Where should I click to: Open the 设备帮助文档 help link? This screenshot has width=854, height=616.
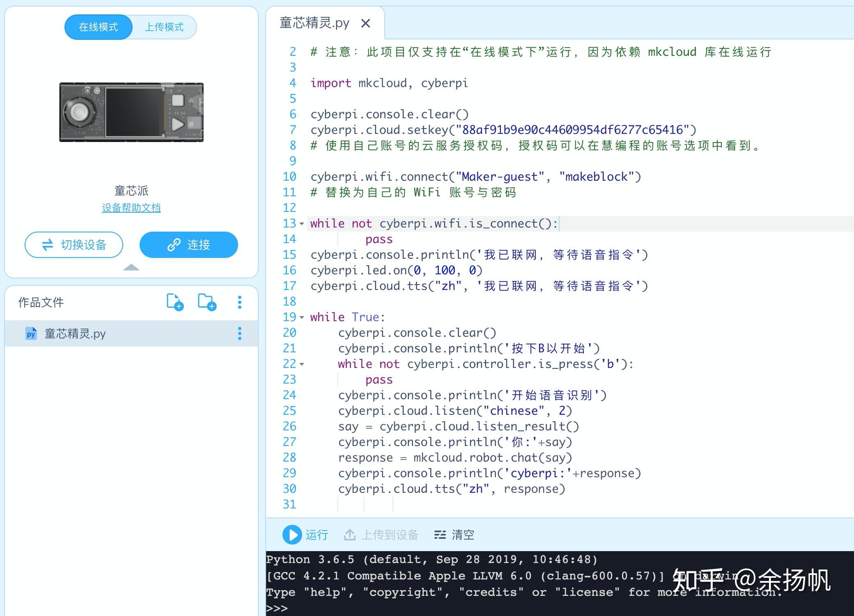click(131, 207)
